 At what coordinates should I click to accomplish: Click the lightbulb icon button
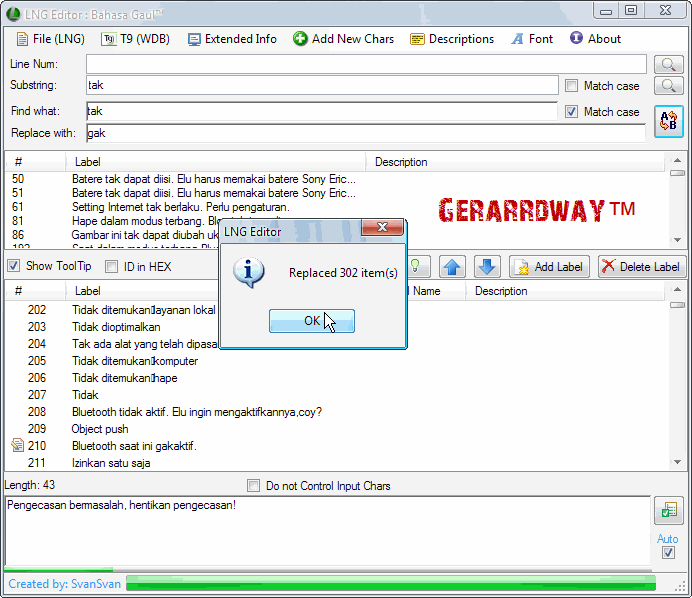click(x=419, y=267)
